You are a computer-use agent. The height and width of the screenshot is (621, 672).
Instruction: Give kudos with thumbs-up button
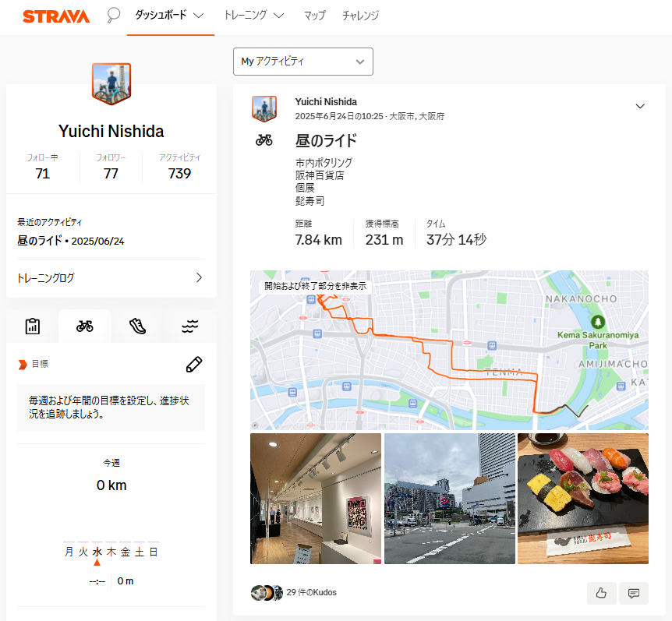pyautogui.click(x=601, y=593)
